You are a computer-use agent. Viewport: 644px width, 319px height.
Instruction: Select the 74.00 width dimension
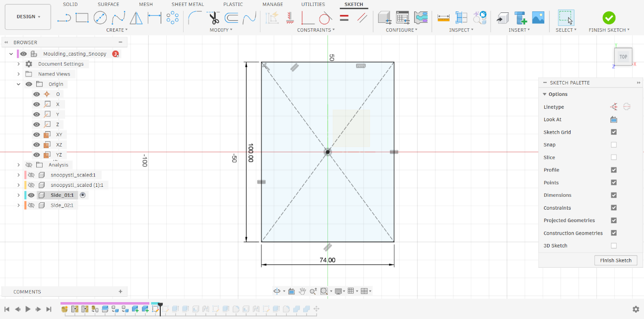[x=327, y=260]
